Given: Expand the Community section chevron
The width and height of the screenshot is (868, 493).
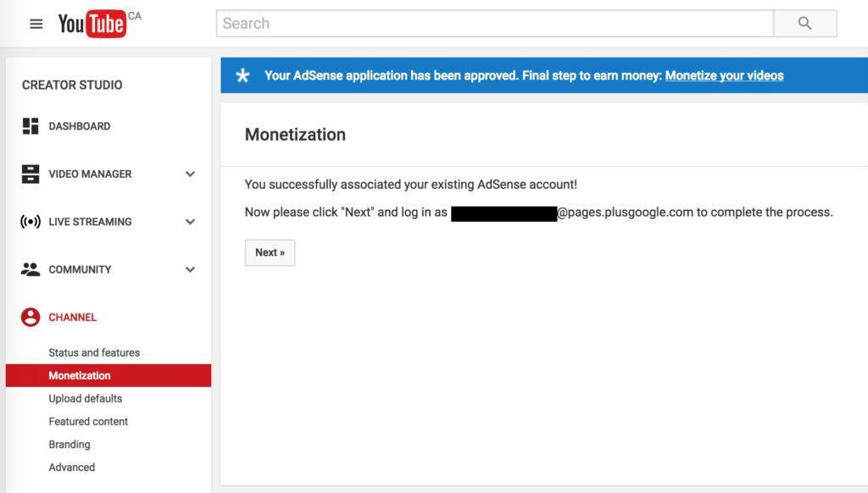Looking at the screenshot, I should click(x=190, y=270).
